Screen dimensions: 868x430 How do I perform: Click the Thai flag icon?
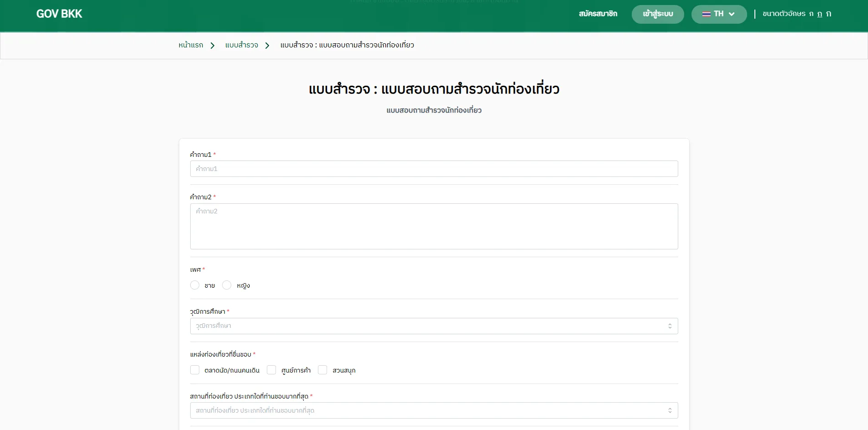706,14
